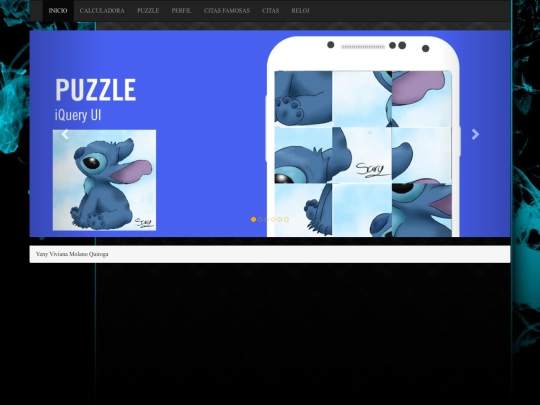Click the PUZZLE slide heading
Image resolution: width=540 pixels, height=405 pixels.
(96, 90)
